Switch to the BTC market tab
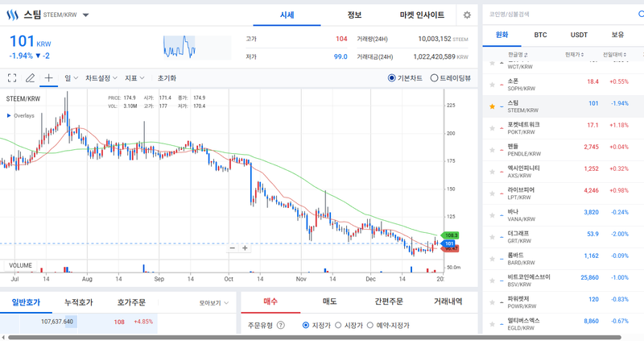Image resolution: width=644 pixels, height=341 pixels. click(540, 35)
